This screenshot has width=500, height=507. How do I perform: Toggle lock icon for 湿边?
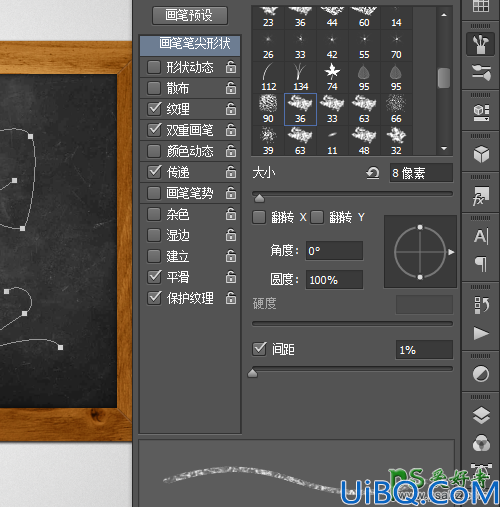[231, 235]
